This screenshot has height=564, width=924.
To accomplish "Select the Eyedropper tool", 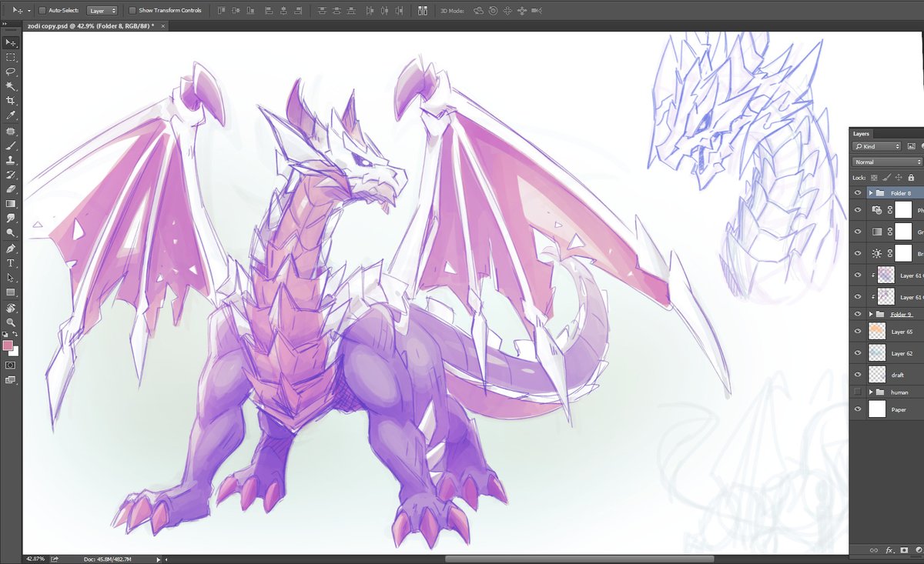I will coord(11,115).
